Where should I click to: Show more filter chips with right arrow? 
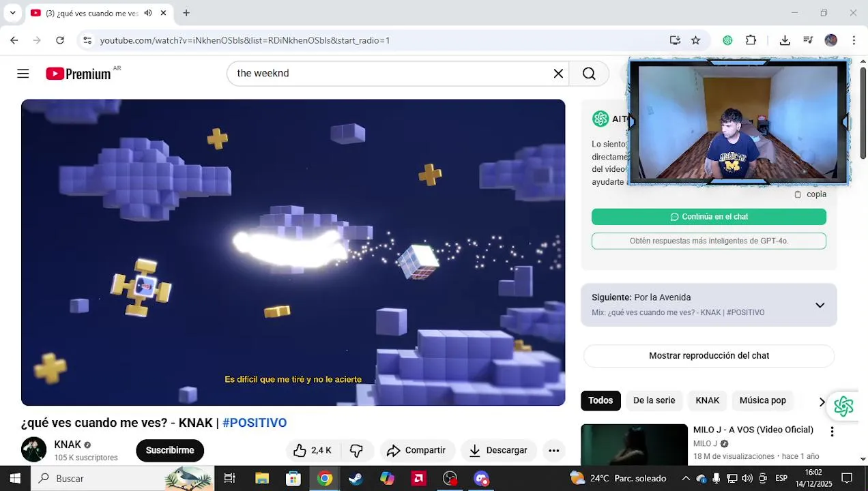pos(822,402)
